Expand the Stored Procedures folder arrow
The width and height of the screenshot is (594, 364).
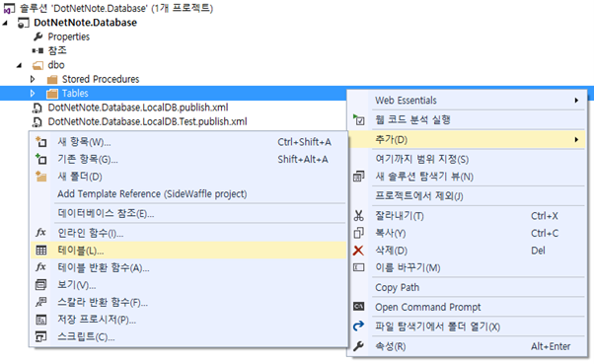[x=33, y=79]
